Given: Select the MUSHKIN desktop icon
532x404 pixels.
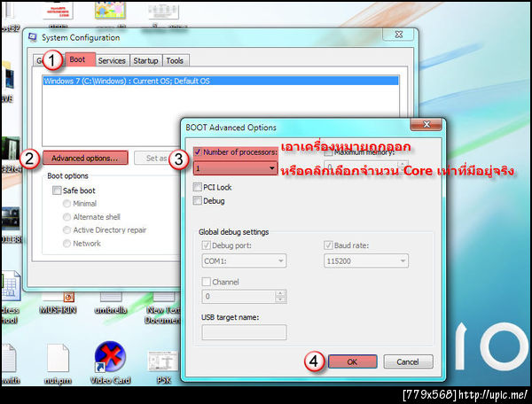Looking at the screenshot, I should pos(58,304).
